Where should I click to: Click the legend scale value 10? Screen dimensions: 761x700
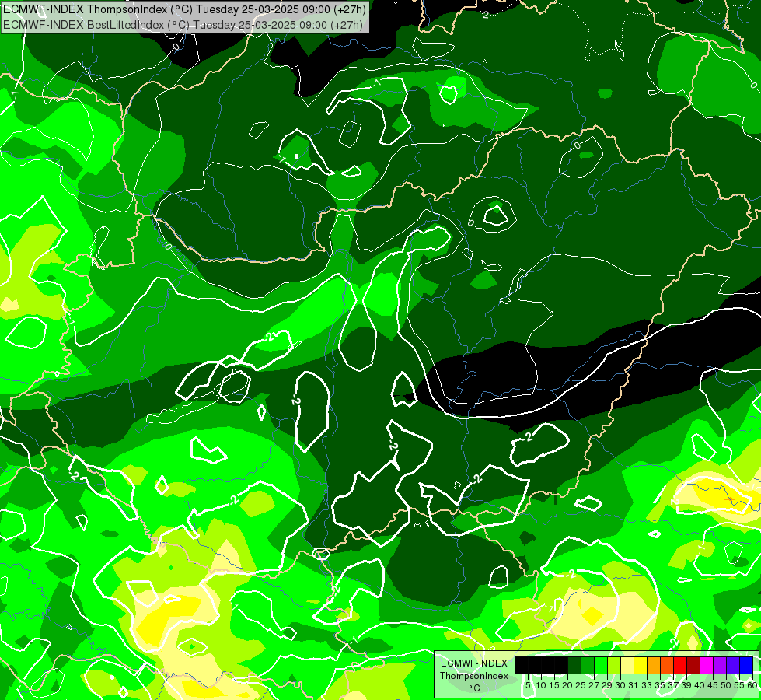[541, 685]
